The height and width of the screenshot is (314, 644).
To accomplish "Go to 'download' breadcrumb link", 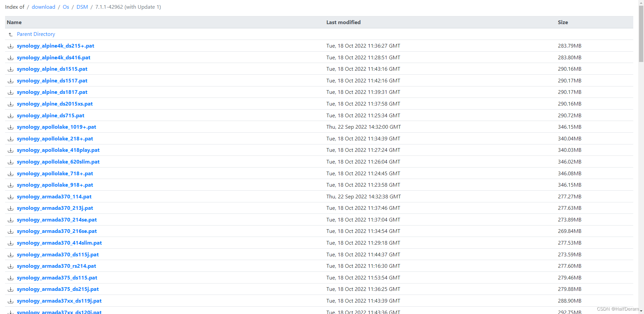I will pos(43,7).
